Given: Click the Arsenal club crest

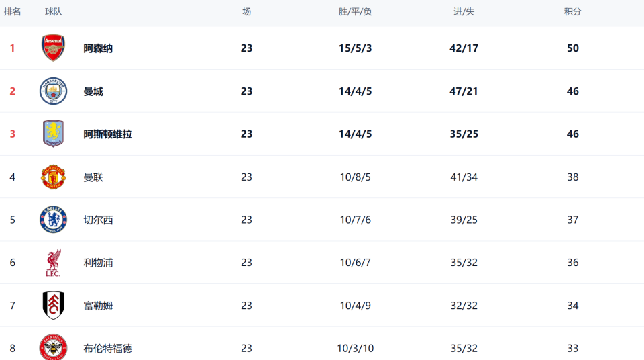Looking at the screenshot, I should point(54,48).
